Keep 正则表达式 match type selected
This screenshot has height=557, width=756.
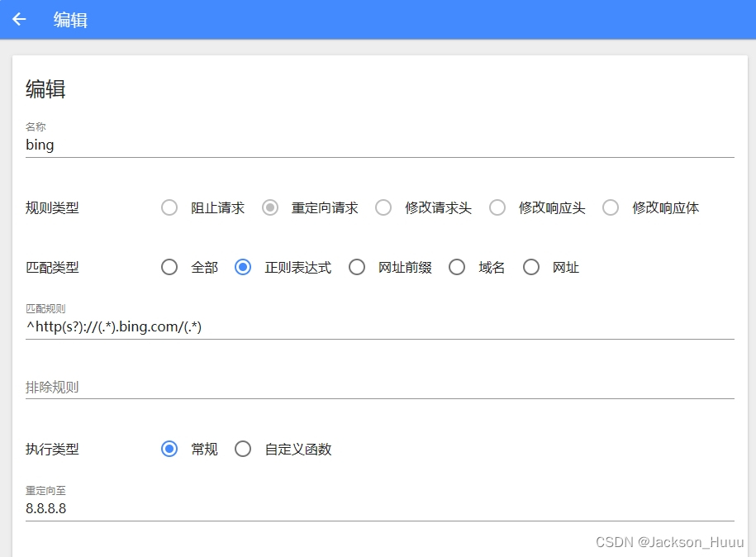[243, 267]
